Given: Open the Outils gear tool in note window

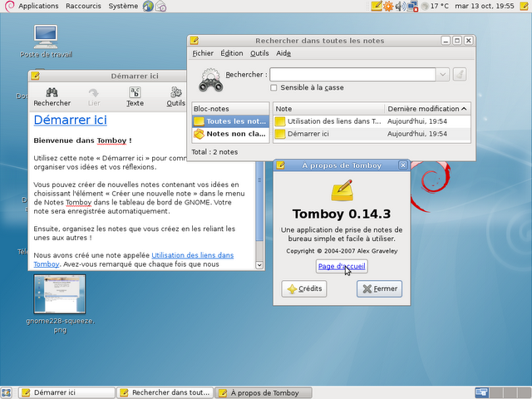Looking at the screenshot, I should (x=175, y=97).
